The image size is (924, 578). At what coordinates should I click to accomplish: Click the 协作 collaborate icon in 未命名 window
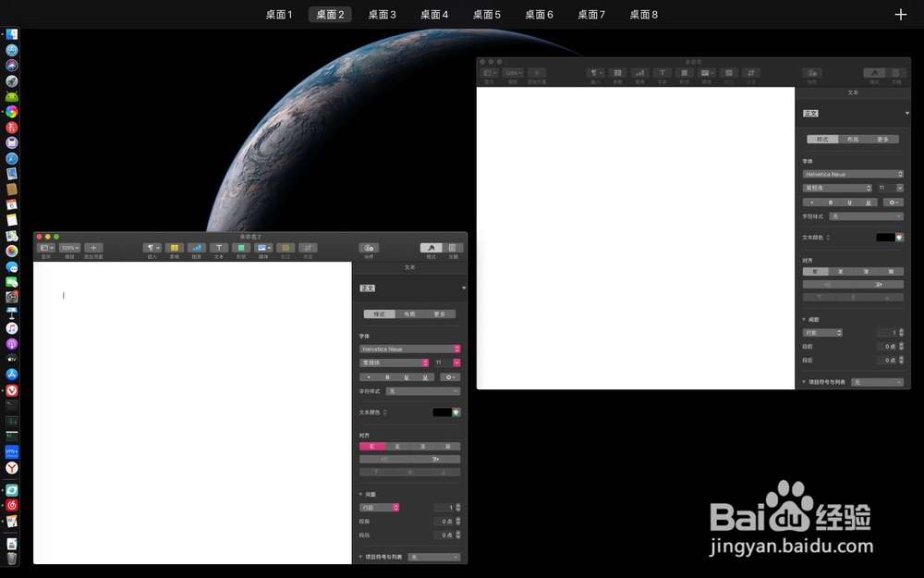(812, 73)
